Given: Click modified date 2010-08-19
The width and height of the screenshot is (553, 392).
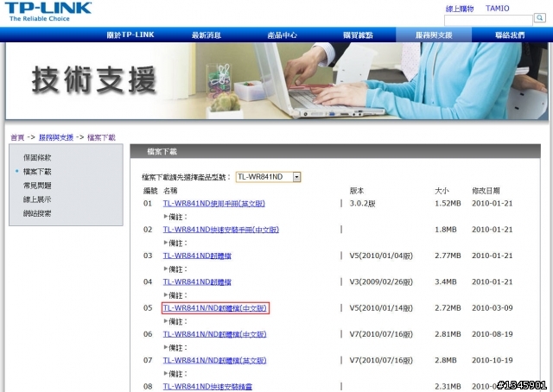Looking at the screenshot, I should [492, 334].
